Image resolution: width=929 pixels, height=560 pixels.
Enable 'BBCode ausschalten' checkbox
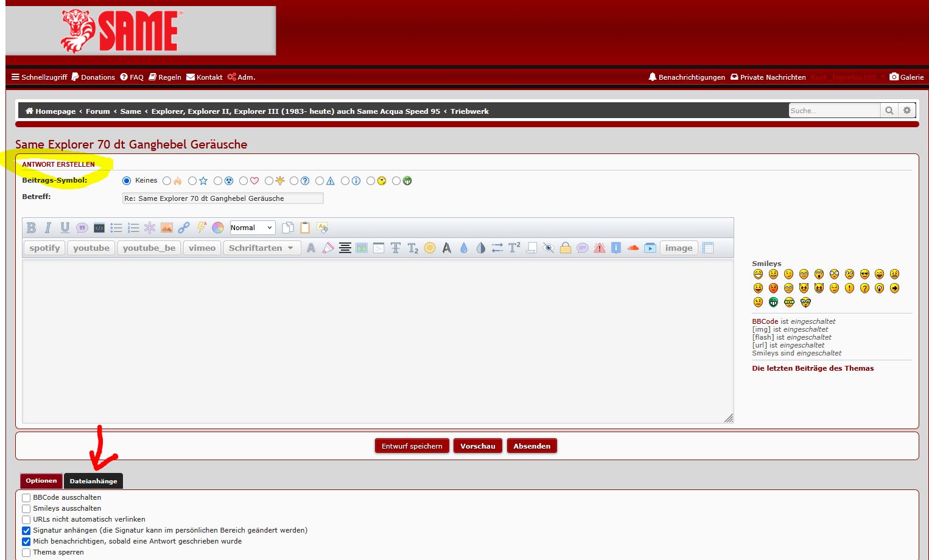coord(26,498)
